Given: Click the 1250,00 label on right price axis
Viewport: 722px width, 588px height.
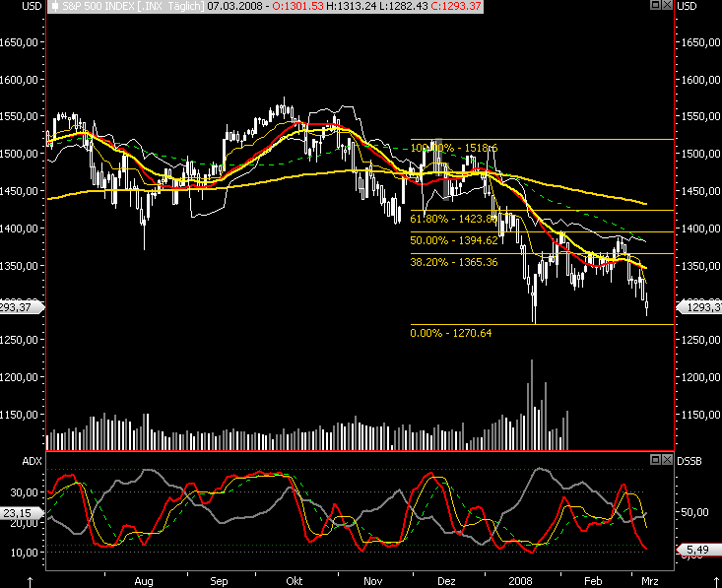Looking at the screenshot, I should pyautogui.click(x=700, y=340).
